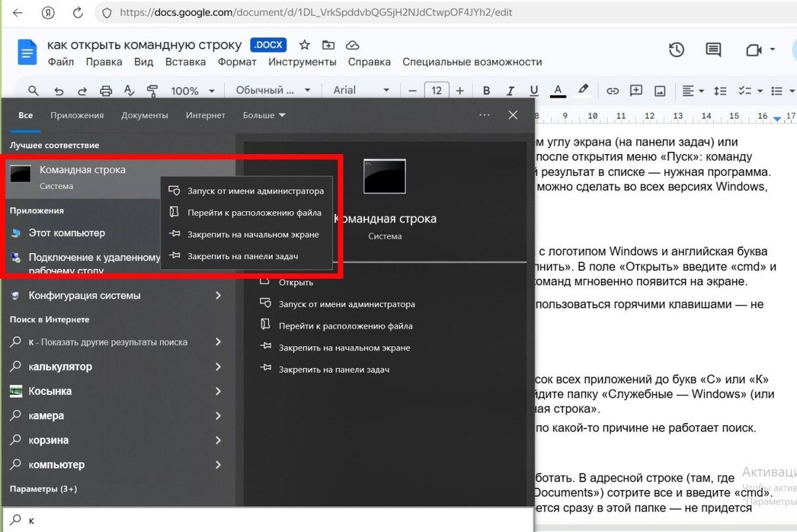Open the bulleted list dropdown
797x532 pixels.
click(x=782, y=90)
